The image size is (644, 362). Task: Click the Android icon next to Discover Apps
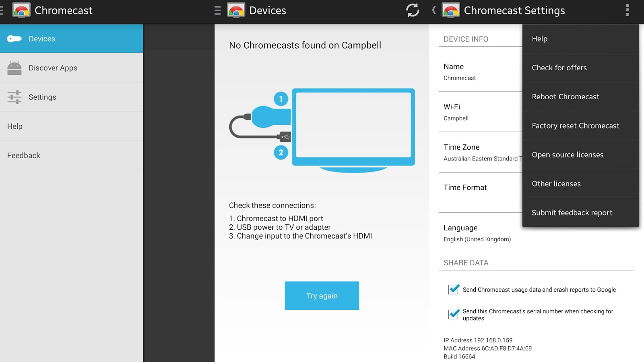(x=14, y=68)
